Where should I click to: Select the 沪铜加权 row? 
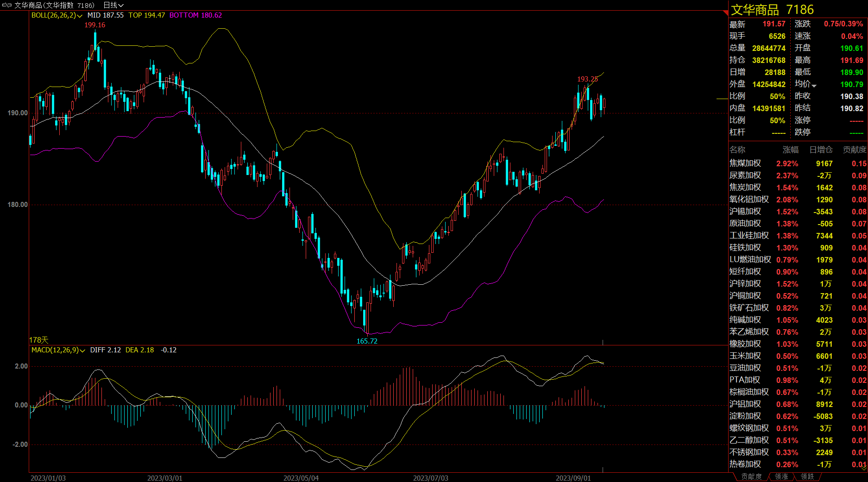[x=798, y=296]
